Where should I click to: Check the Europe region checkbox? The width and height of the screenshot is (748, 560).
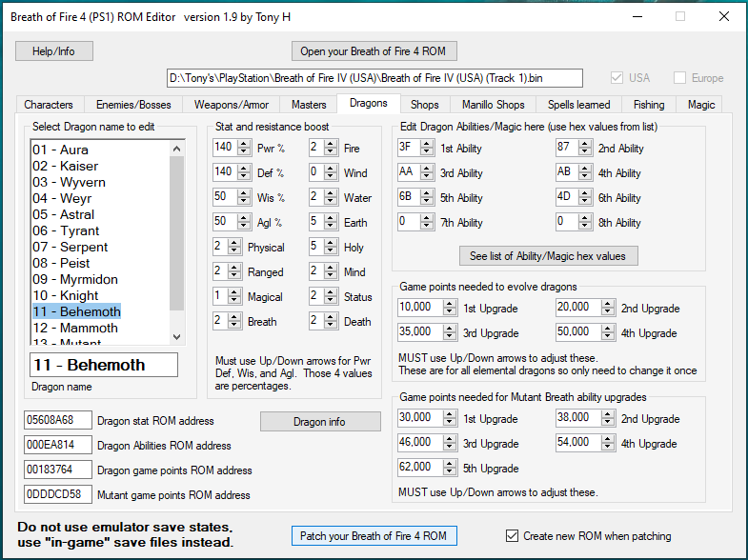coord(680,78)
